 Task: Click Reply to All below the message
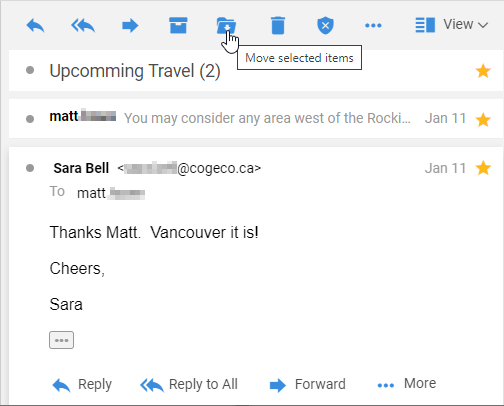coord(189,385)
